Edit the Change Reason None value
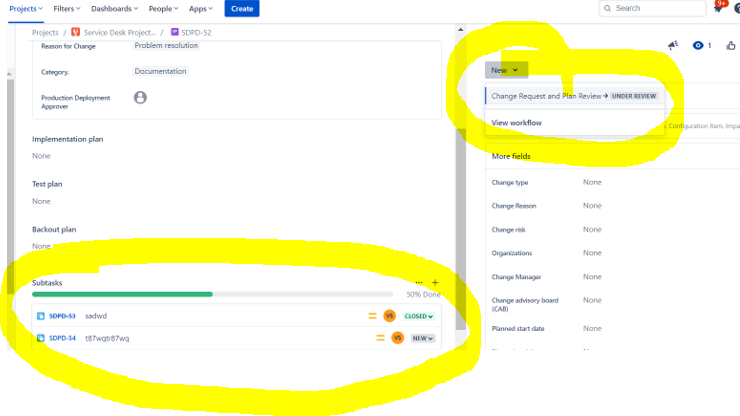The image size is (740, 416). click(592, 206)
